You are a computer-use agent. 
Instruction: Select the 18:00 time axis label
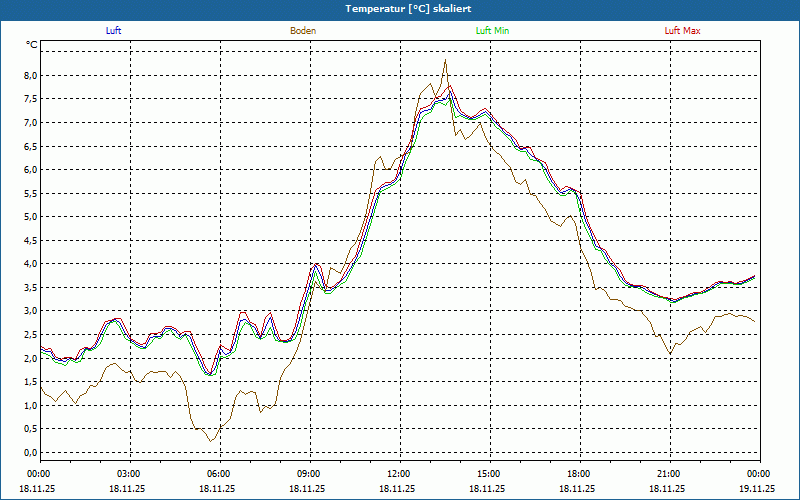coord(578,474)
